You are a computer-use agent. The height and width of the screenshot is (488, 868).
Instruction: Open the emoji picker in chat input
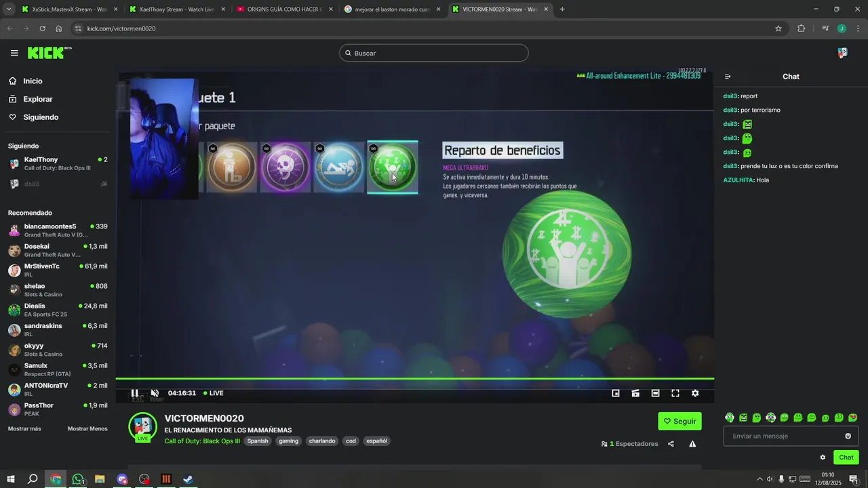[x=848, y=436]
